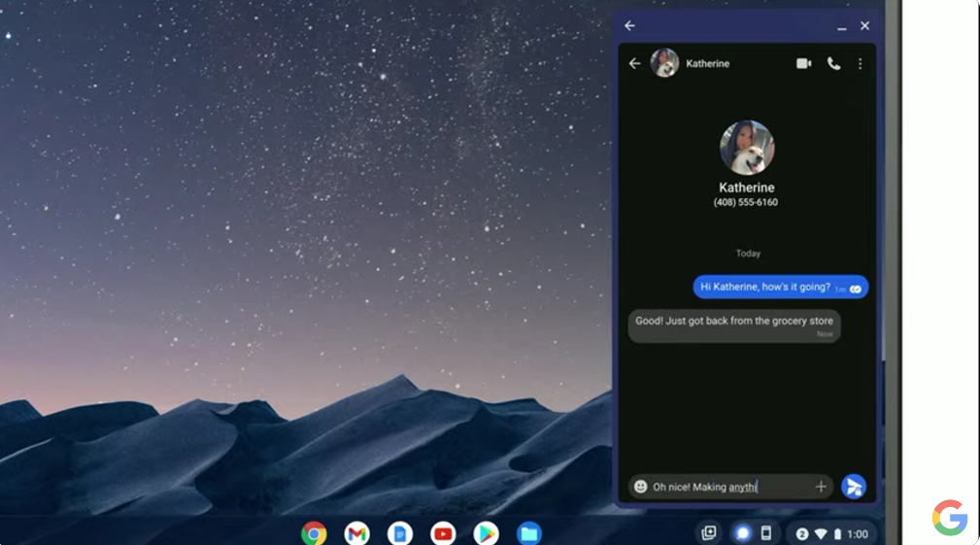Select the 'Hi Katherine, how's it going?' message

click(x=780, y=287)
